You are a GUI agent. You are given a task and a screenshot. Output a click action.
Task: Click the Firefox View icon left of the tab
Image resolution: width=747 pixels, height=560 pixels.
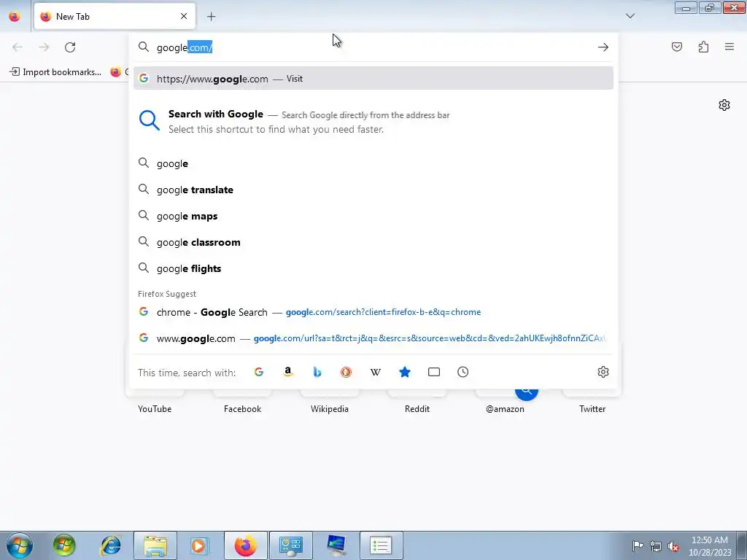point(15,16)
